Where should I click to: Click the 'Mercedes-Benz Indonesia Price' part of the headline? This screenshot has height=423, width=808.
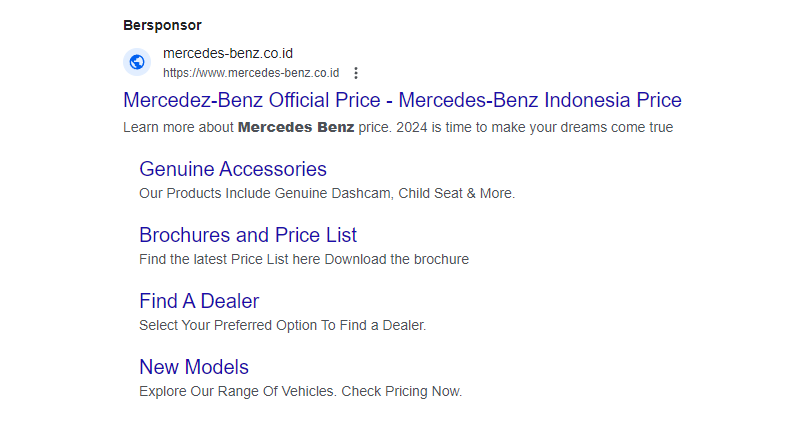click(540, 100)
